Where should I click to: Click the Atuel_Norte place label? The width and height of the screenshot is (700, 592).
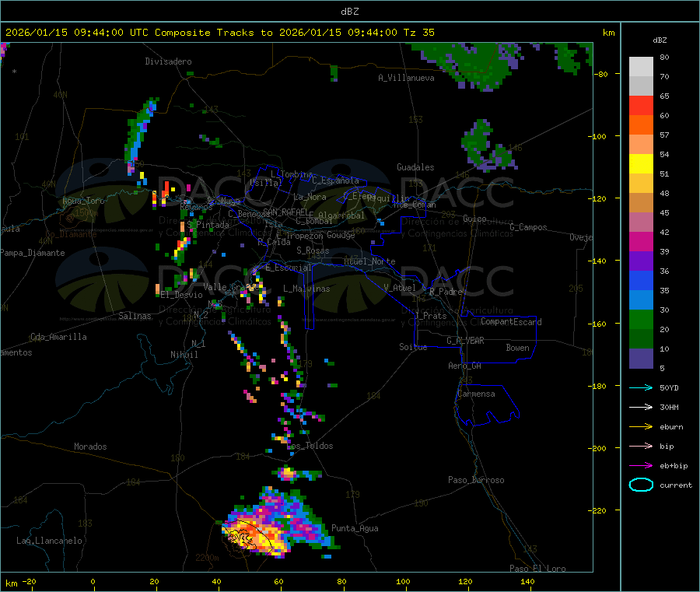point(369,261)
